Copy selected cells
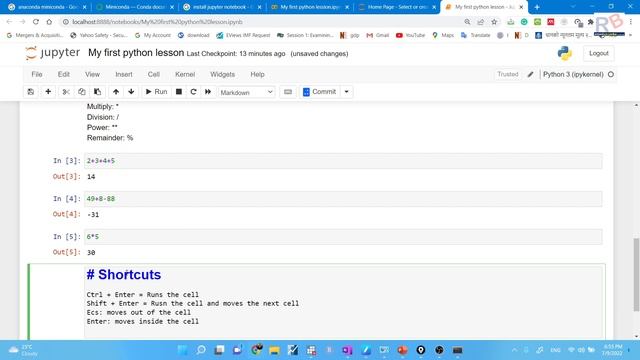Screen dimensions: 640x360 (x=82, y=92)
